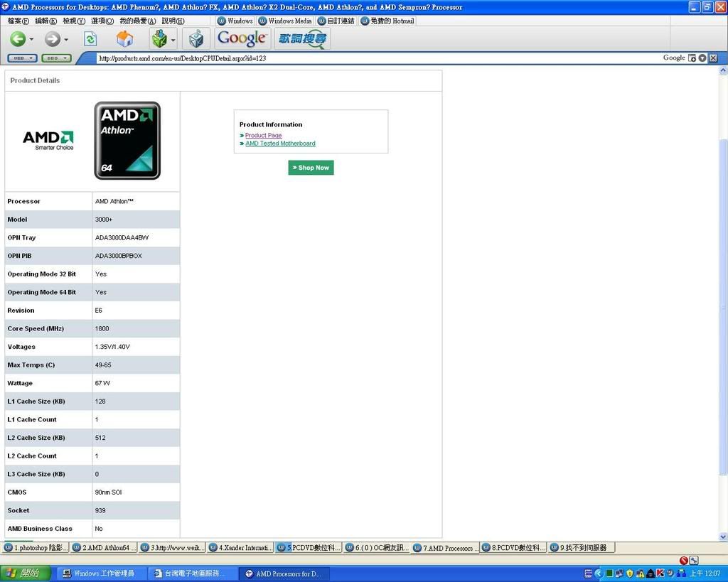Click the black hooded figure tray icon

[650, 573]
